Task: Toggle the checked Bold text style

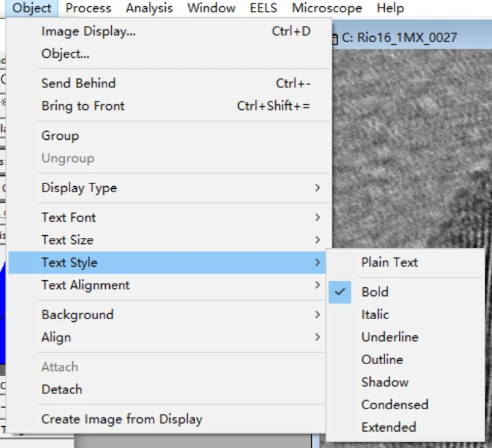Action: tap(375, 292)
